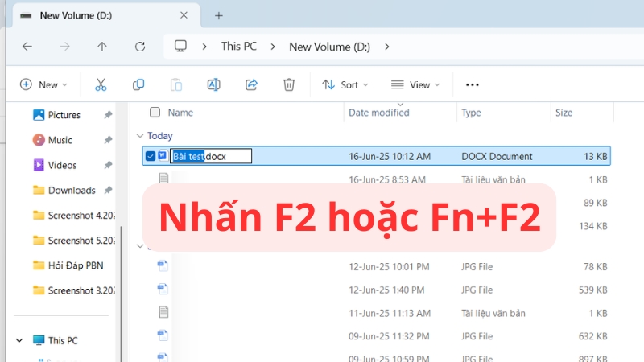
Task: Sort by Size column header
Action: (563, 113)
